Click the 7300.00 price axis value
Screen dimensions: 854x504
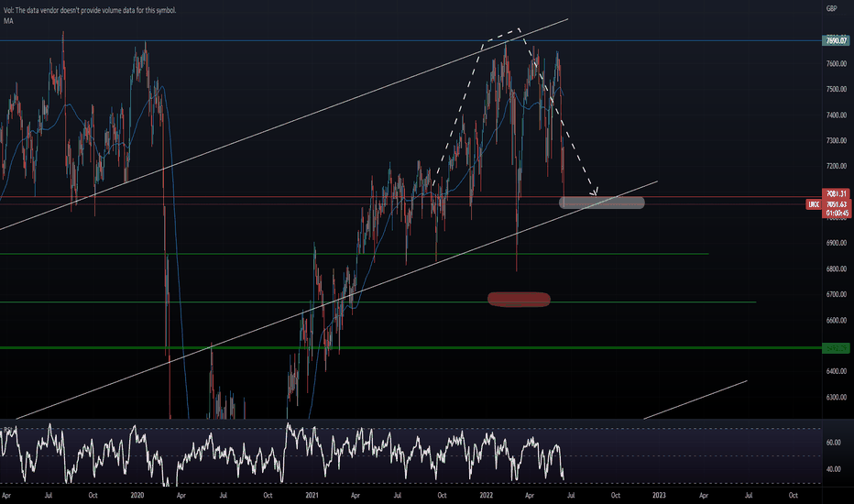(x=836, y=140)
